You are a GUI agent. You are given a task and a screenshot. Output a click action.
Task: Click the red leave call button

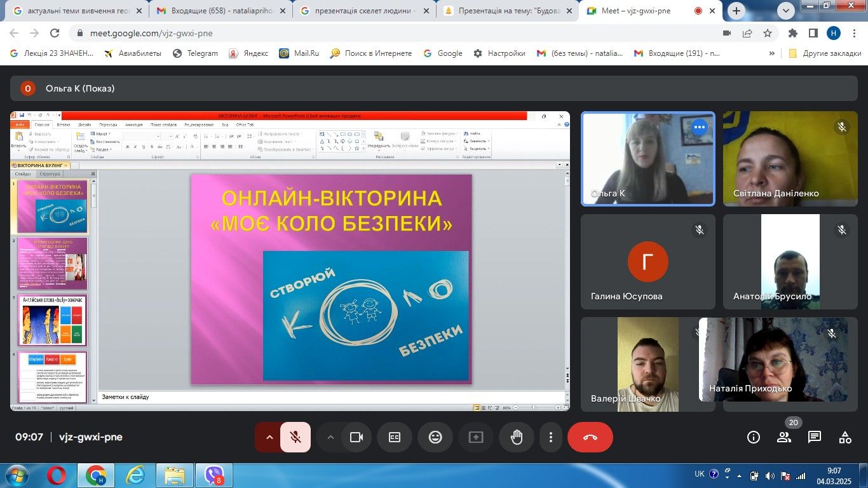(x=590, y=437)
